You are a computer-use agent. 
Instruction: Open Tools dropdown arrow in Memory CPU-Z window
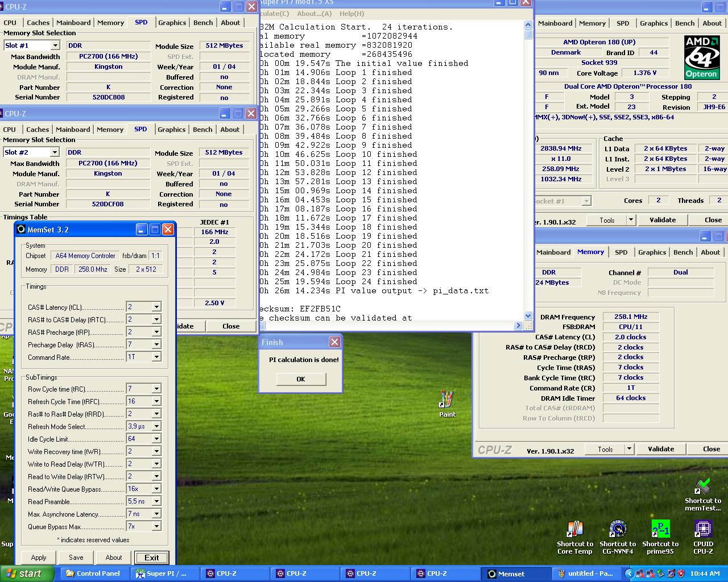coord(629,449)
